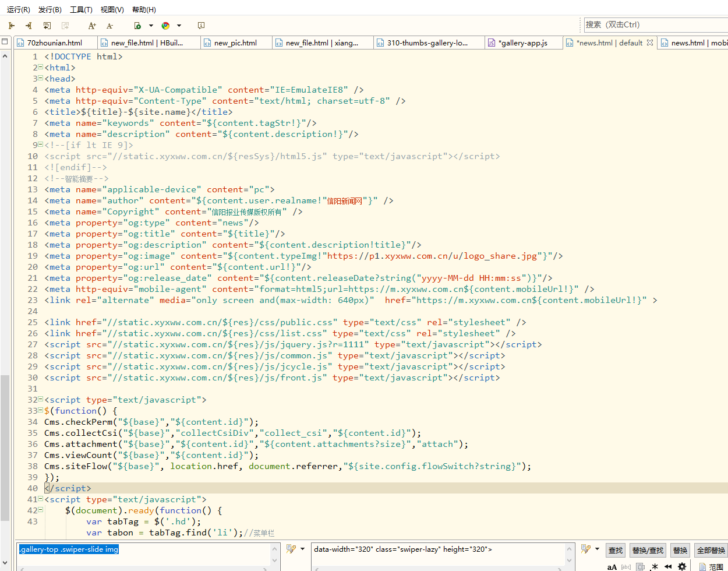
Task: Open the 工具(T) menu
Action: pyautogui.click(x=81, y=9)
